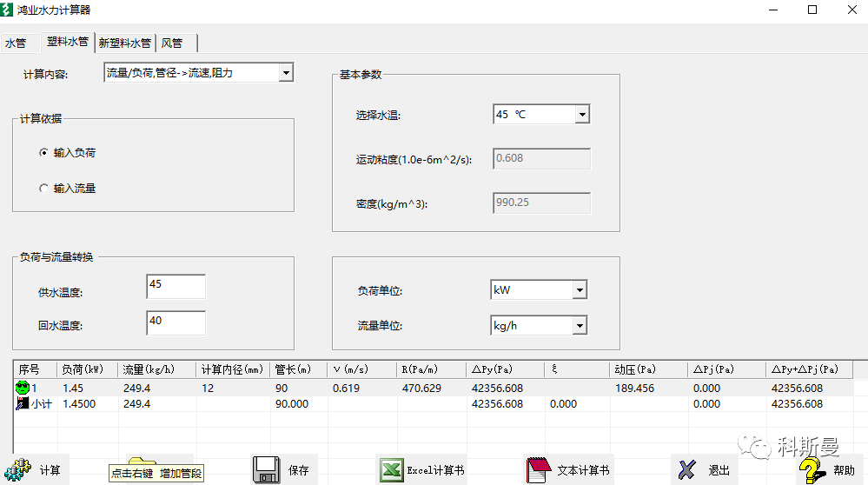Click the 保存 floppy disk icon
Viewport: 868px width, 485px height.
click(x=266, y=469)
